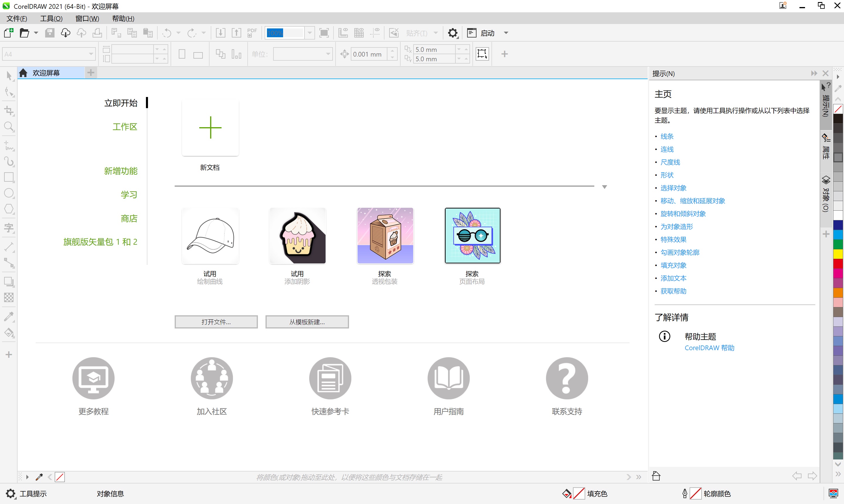The image size is (844, 504).
Task: Click the status bar settings gear icon
Action: [11, 493]
